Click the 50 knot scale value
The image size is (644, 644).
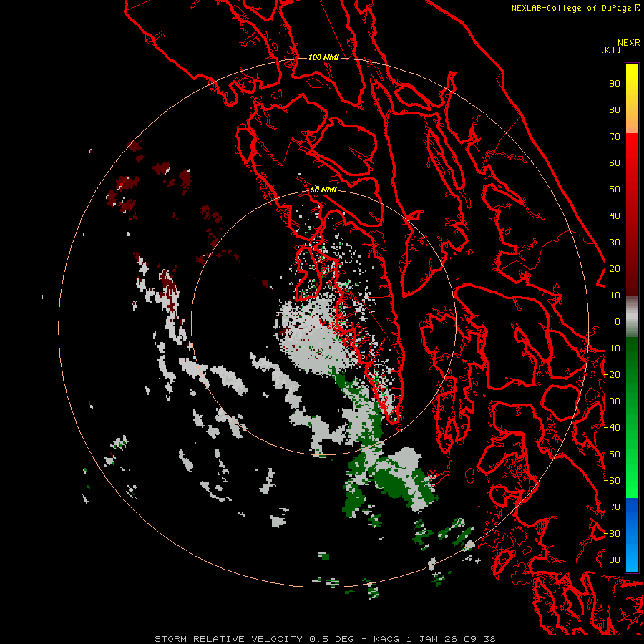(x=615, y=190)
